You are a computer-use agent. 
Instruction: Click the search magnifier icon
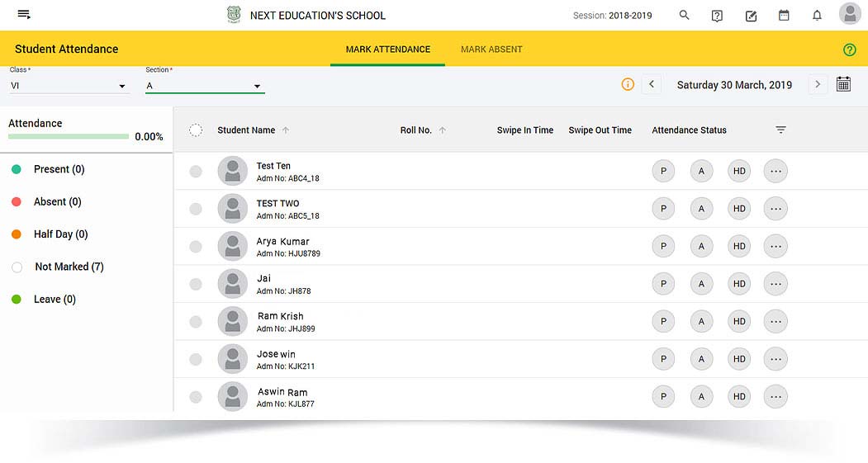click(x=684, y=15)
